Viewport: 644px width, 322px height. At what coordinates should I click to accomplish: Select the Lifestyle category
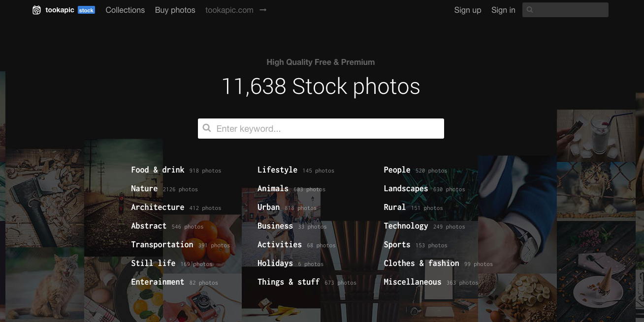coord(277,170)
